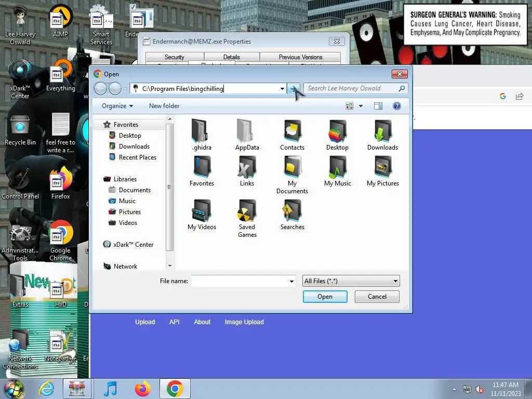Click the navigation pane scrollbar thumb

coord(170,187)
